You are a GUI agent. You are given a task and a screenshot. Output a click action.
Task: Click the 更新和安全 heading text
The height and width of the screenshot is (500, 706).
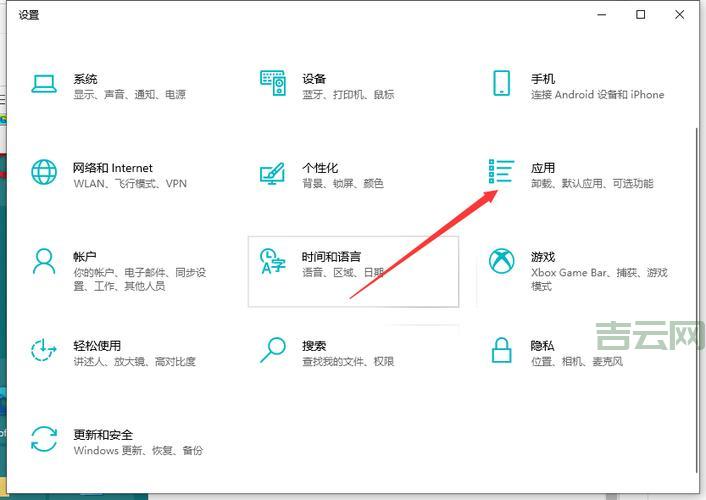[x=103, y=435]
